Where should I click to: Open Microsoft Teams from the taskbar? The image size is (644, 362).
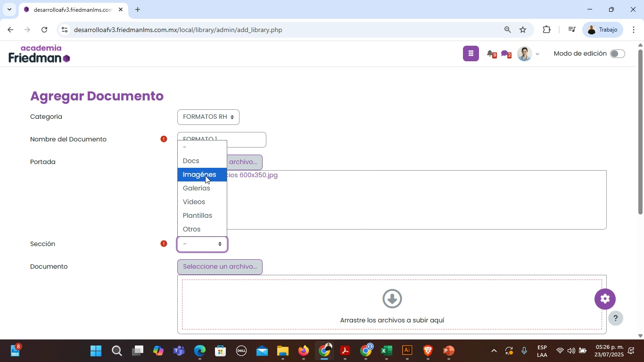pyautogui.click(x=179, y=351)
